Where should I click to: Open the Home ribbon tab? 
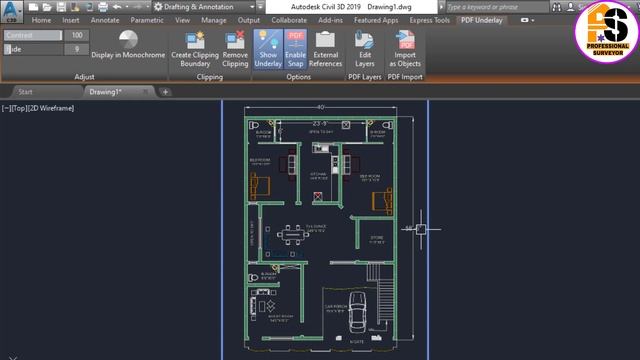42,20
